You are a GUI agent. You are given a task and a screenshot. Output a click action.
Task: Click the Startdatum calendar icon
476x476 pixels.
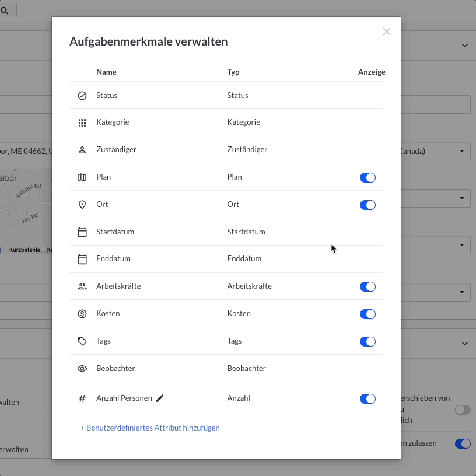click(x=82, y=232)
